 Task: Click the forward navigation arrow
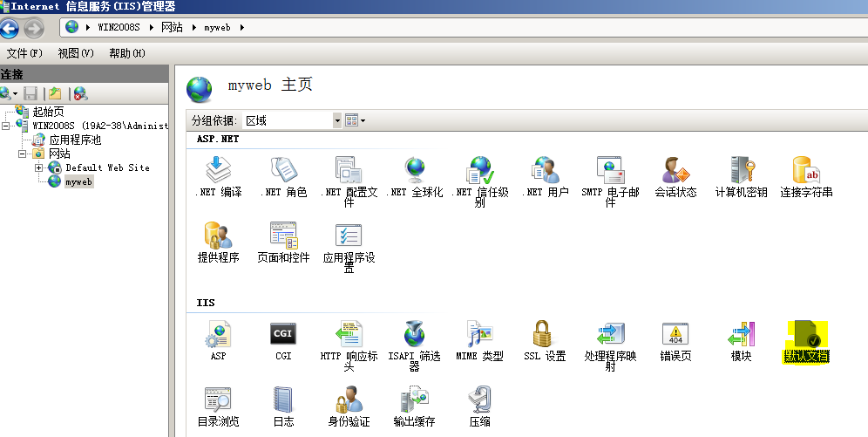[x=34, y=28]
